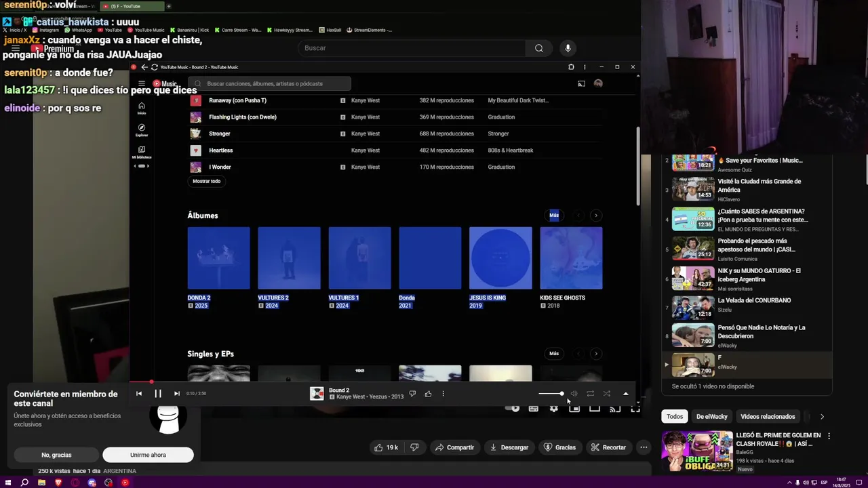Viewport: 868px width, 488px height.
Task: Pause the Bound 2 track
Action: click(157, 393)
